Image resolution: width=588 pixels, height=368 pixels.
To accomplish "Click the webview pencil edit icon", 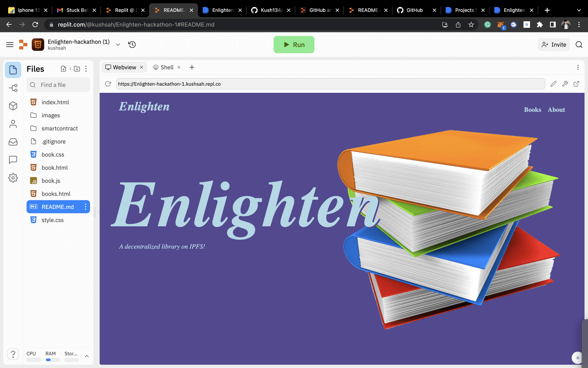I will (x=553, y=84).
